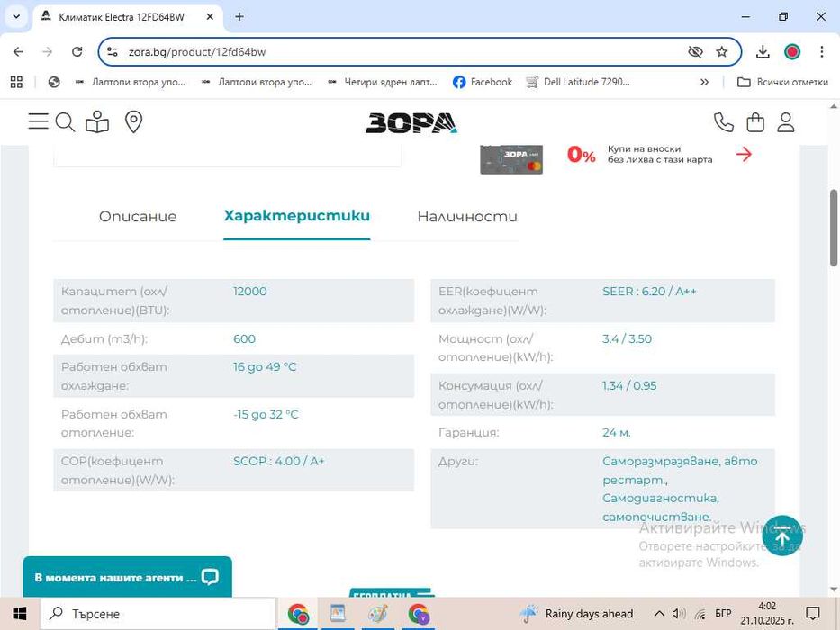
Task: Click the Rainy days ahead weather widget
Action: point(576,614)
